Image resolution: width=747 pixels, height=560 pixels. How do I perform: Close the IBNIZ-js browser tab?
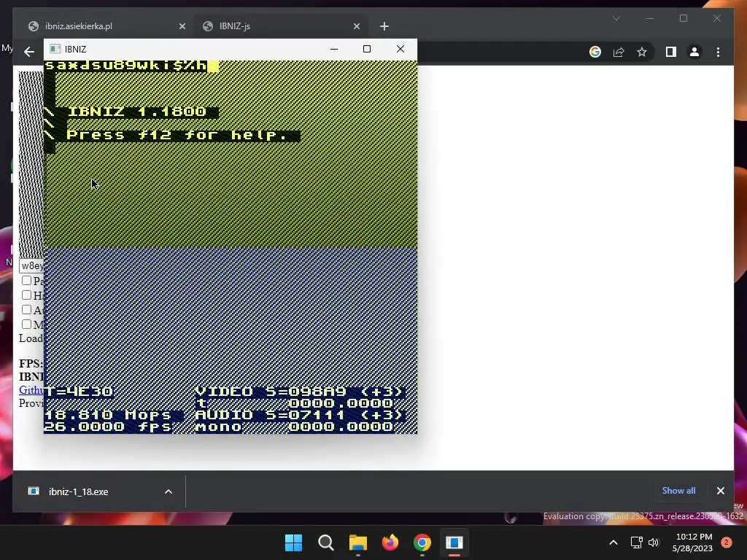[356, 27]
